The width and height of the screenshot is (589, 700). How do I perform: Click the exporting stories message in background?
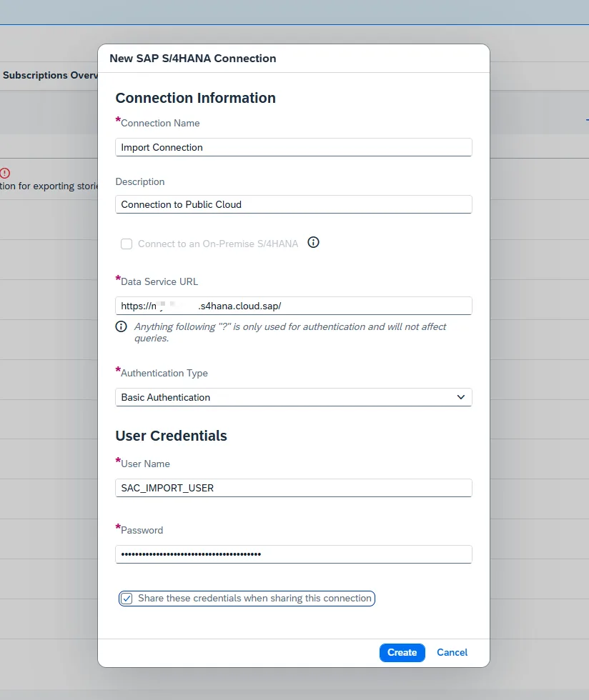pos(49,186)
